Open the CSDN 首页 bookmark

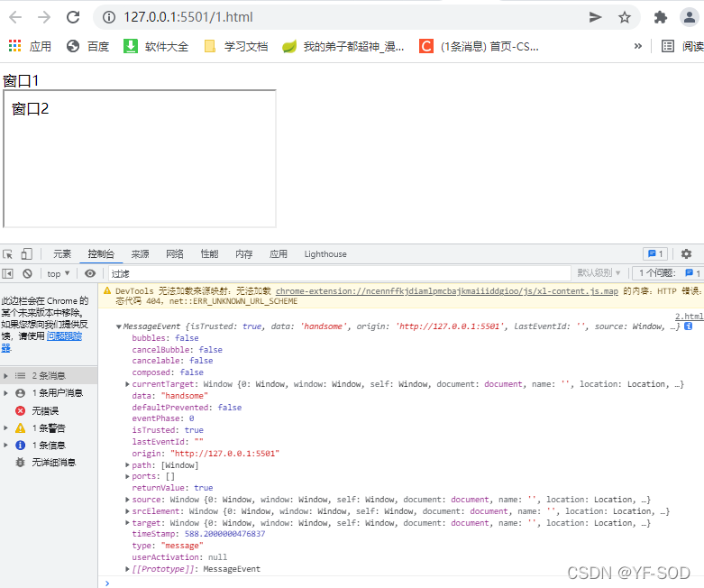pos(479,46)
